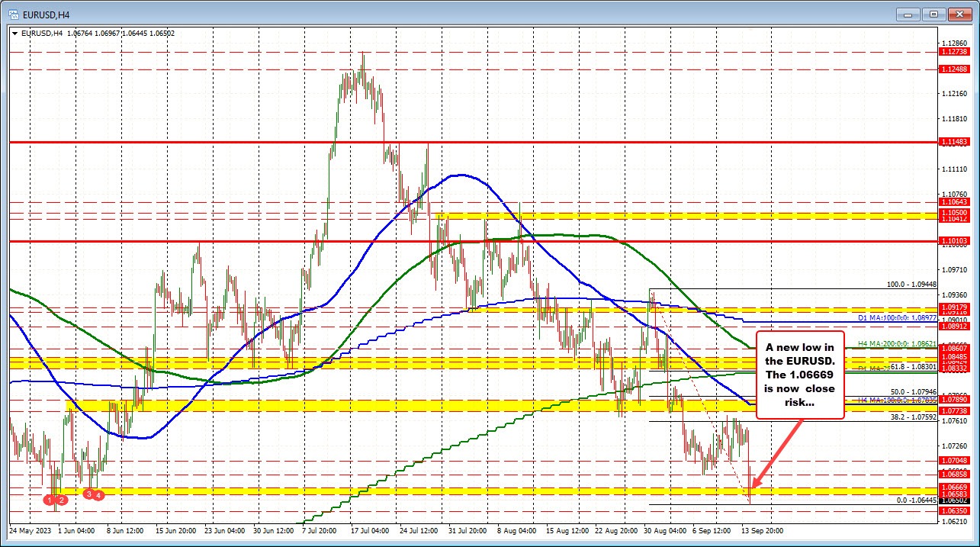Select the H4 MA:200 indicator label

point(897,344)
